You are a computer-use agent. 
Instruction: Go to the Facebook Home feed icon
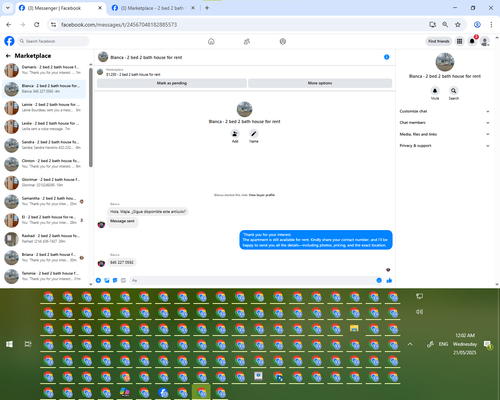tap(211, 41)
